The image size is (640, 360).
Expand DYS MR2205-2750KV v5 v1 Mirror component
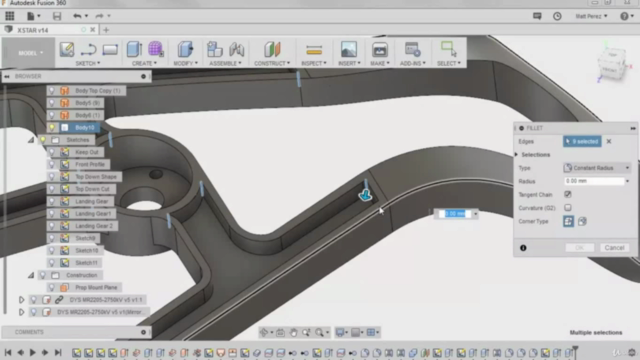point(21,312)
